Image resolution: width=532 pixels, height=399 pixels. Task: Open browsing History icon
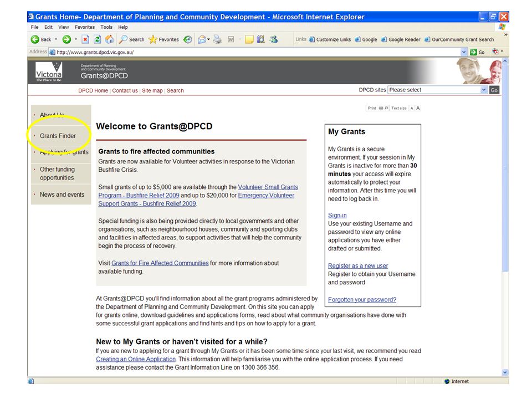pos(188,40)
